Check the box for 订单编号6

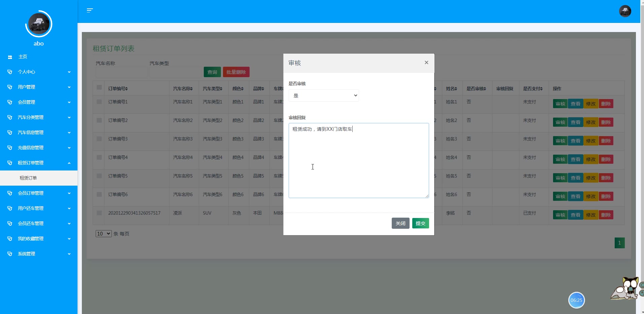(x=99, y=194)
